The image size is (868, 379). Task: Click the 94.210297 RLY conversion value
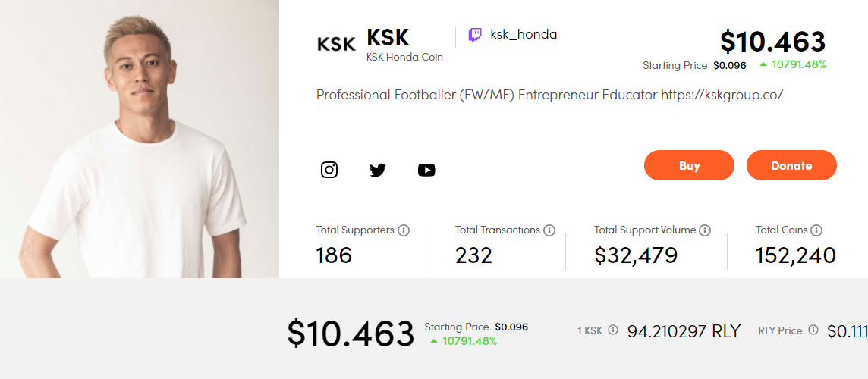point(684,331)
